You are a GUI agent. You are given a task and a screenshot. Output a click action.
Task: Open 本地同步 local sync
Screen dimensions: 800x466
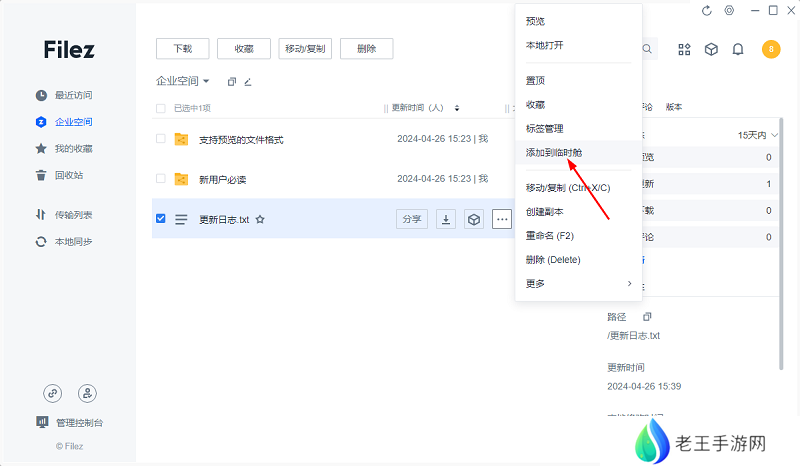point(64,241)
